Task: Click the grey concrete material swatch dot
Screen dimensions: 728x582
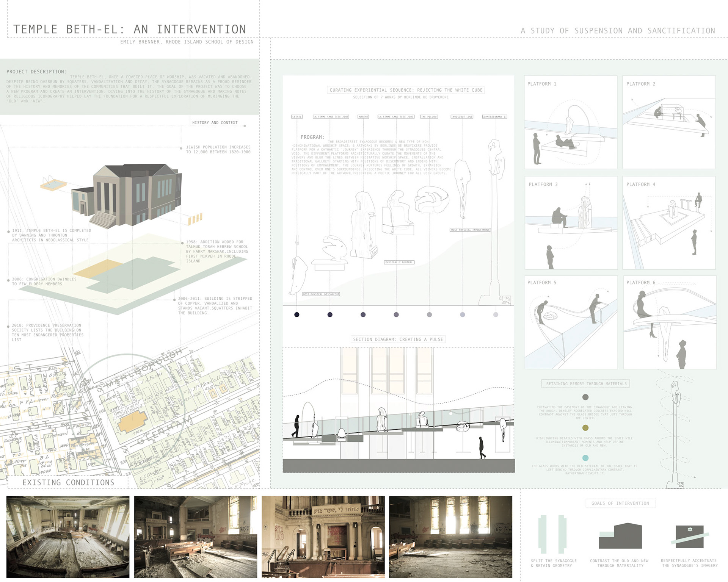Action: coord(585,397)
